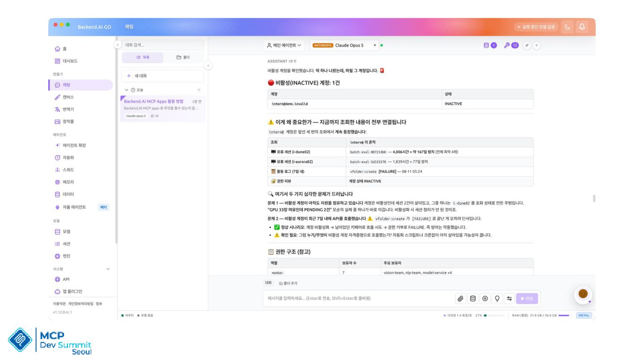The height and width of the screenshot is (363, 644).
Task: Open the 메모리 chip icon
Action: [x=57, y=182]
